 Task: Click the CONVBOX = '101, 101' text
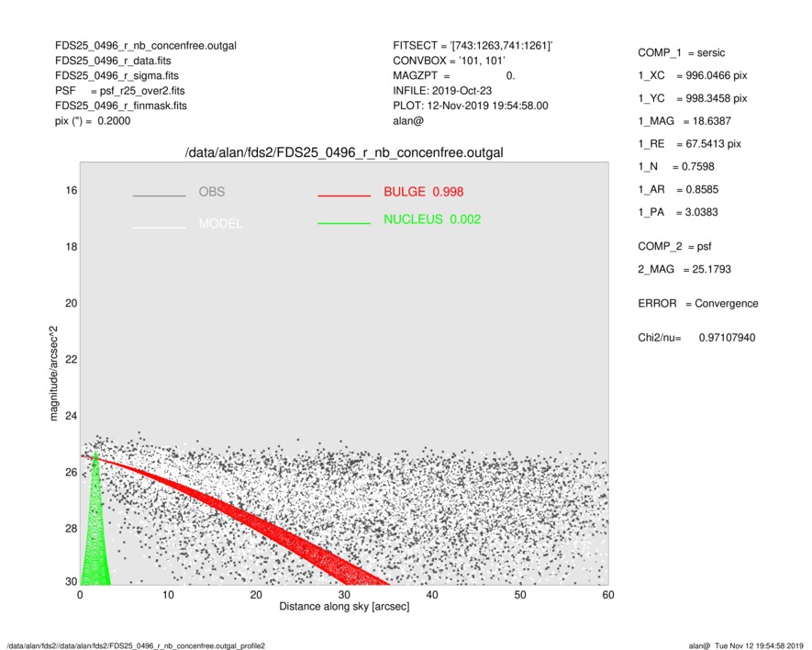coord(449,61)
